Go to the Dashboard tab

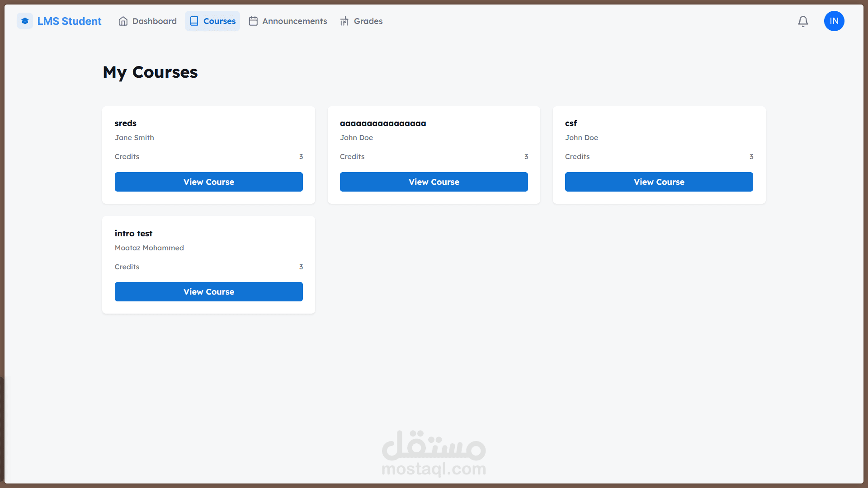coord(154,21)
